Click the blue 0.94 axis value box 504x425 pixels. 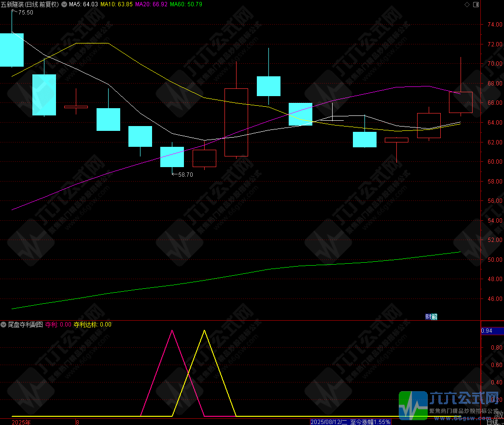[487, 331]
